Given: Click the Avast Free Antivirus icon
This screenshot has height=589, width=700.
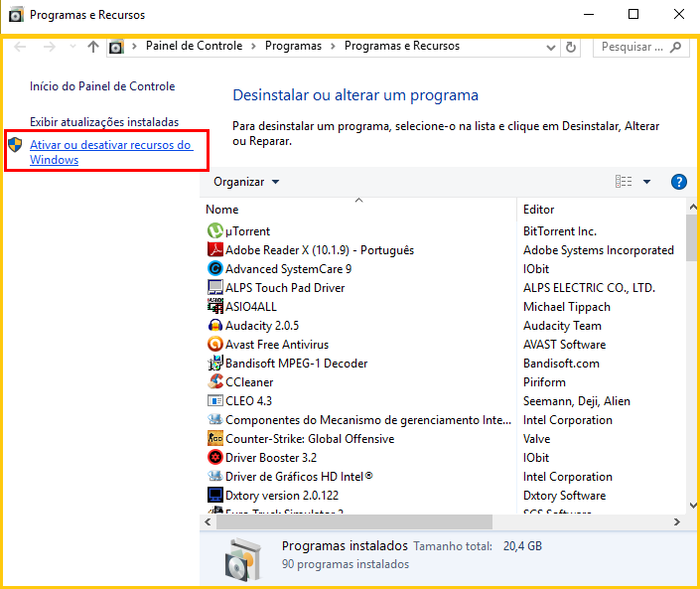Looking at the screenshot, I should 215,344.
